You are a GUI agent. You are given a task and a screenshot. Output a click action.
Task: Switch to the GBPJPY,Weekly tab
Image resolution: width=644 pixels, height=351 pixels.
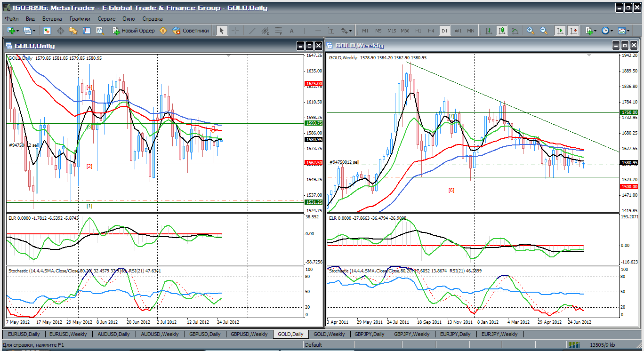pos(411,334)
